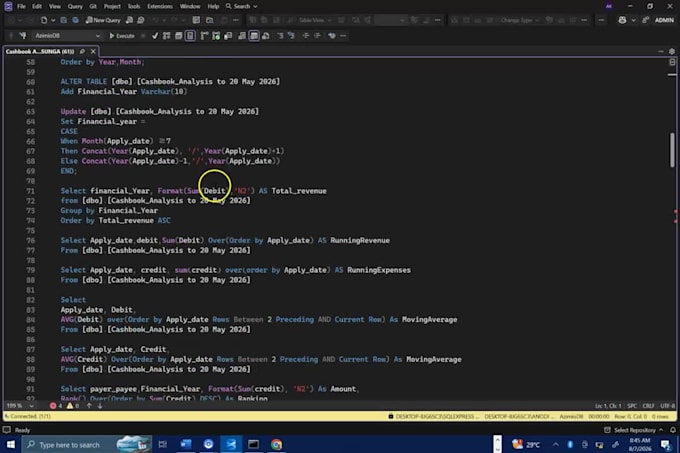
Task: Toggle IntelliSense Enabled button
Action: [x=190, y=36]
